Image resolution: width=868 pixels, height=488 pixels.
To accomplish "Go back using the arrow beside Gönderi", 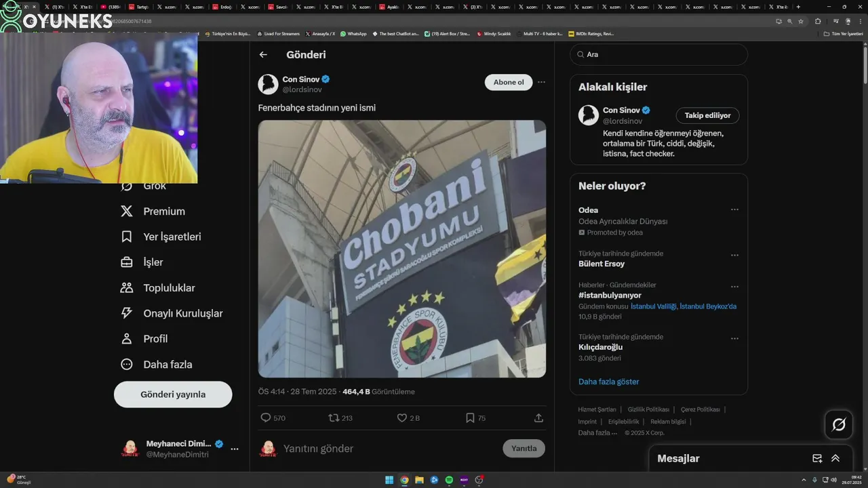I will (263, 55).
